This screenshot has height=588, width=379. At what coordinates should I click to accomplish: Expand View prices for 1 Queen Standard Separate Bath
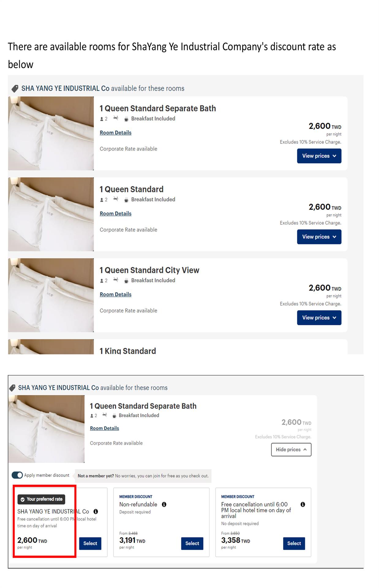coord(319,156)
